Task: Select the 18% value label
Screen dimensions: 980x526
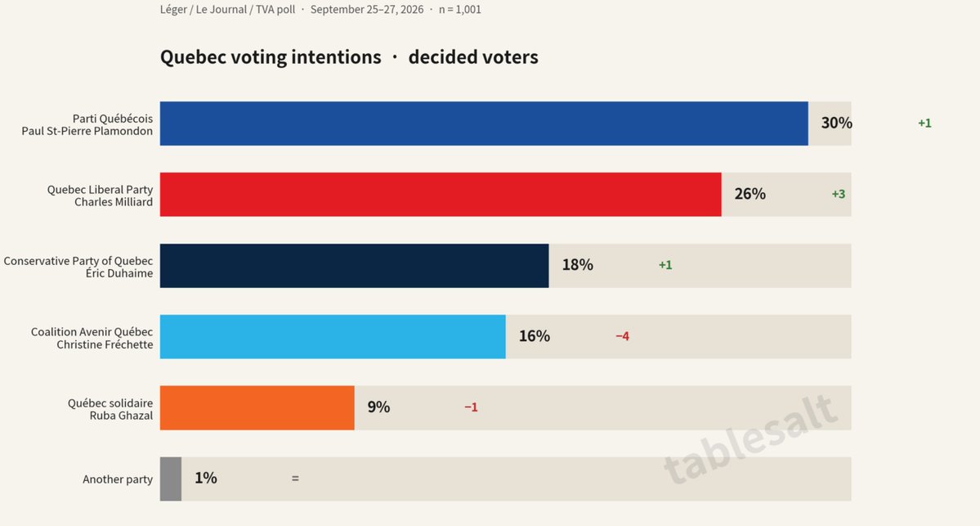Action: tap(578, 265)
